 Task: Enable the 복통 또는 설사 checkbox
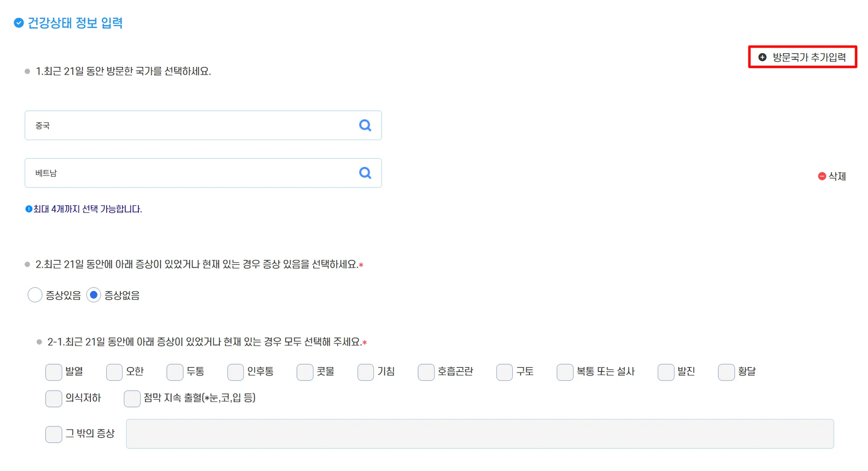click(565, 372)
